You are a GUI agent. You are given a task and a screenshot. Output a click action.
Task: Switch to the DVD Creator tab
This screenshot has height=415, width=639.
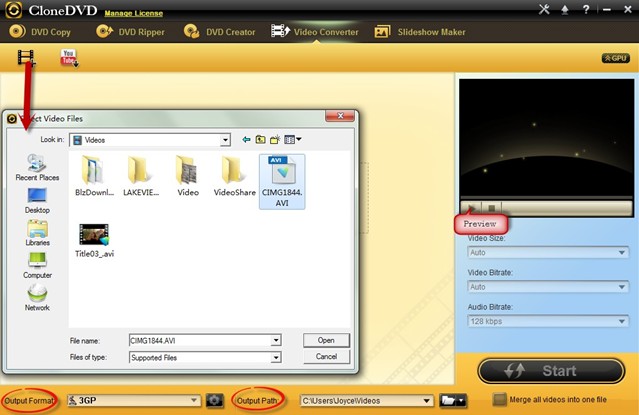pos(219,32)
